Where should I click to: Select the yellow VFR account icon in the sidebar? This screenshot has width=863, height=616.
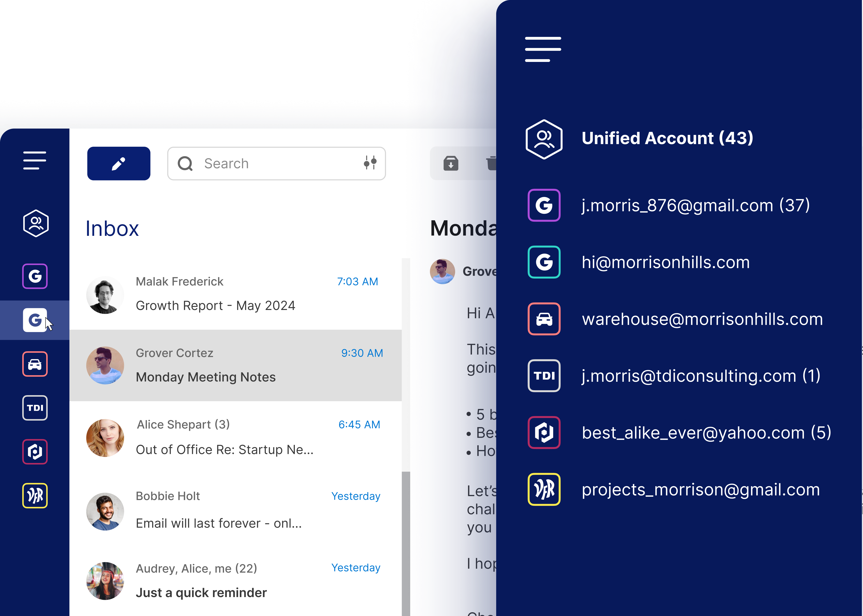[35, 495]
